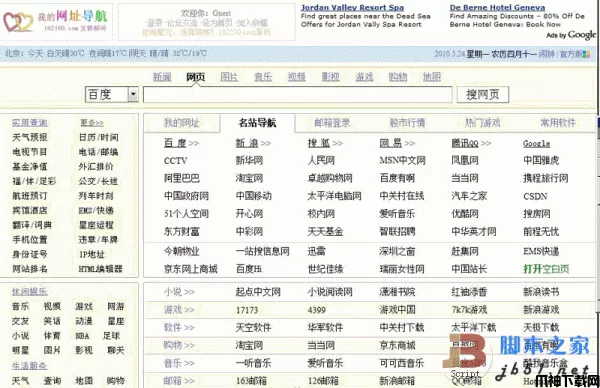Switch to the 新闻 search tab
The width and height of the screenshot is (600, 388).
point(162,77)
